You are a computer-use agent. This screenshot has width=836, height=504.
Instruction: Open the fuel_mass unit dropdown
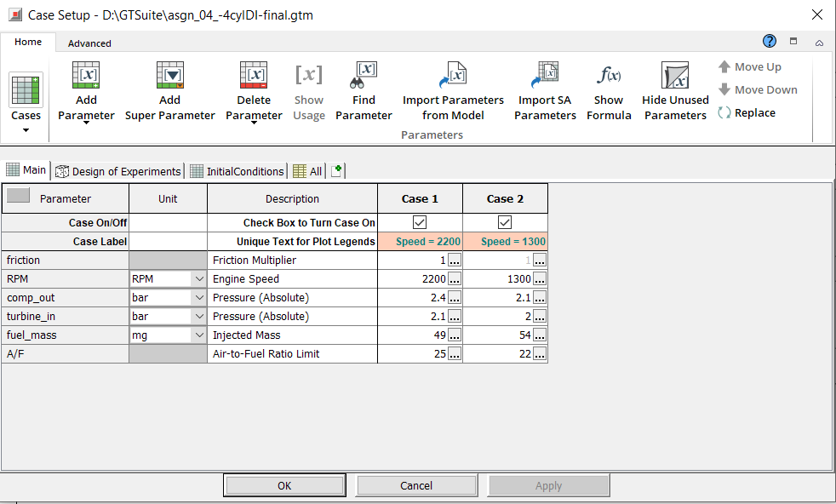click(199, 335)
